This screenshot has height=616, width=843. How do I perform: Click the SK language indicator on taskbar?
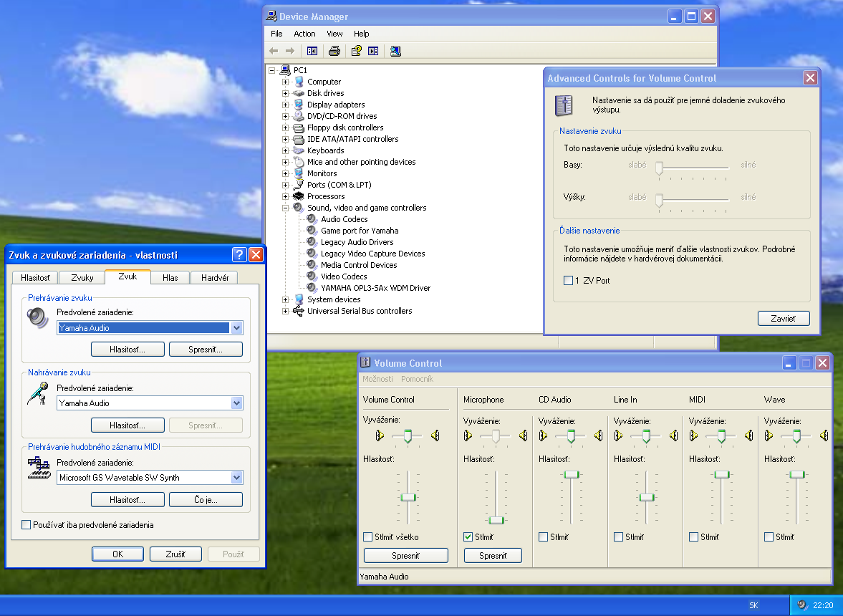[x=753, y=605]
